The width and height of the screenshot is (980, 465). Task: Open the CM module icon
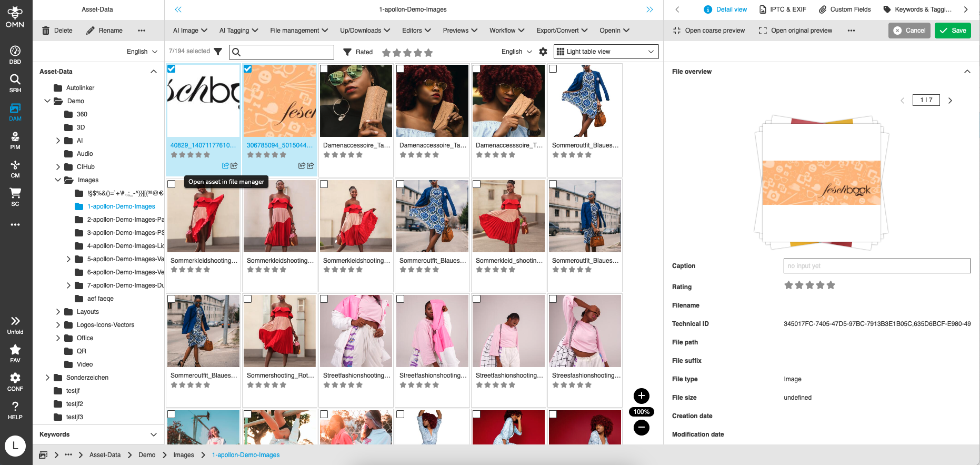coord(15,169)
